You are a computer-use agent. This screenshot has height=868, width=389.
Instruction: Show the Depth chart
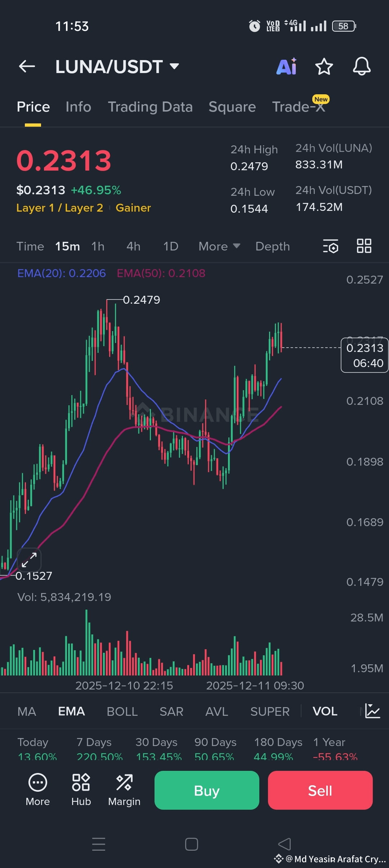[x=273, y=246]
